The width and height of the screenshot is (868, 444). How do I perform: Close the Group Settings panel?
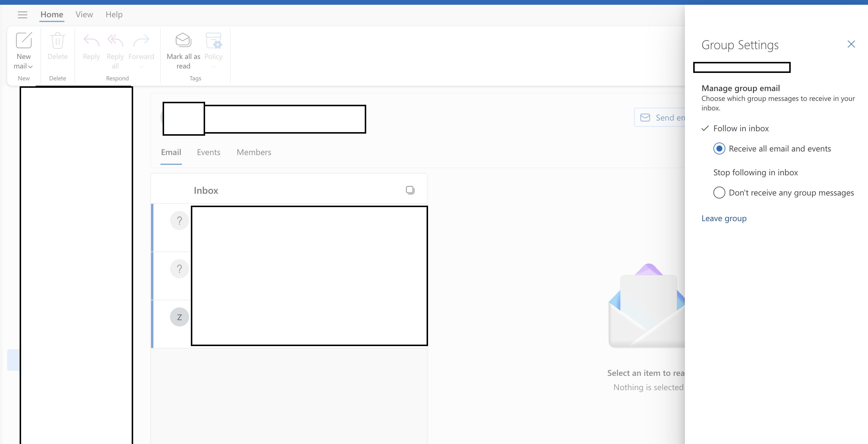(x=851, y=44)
